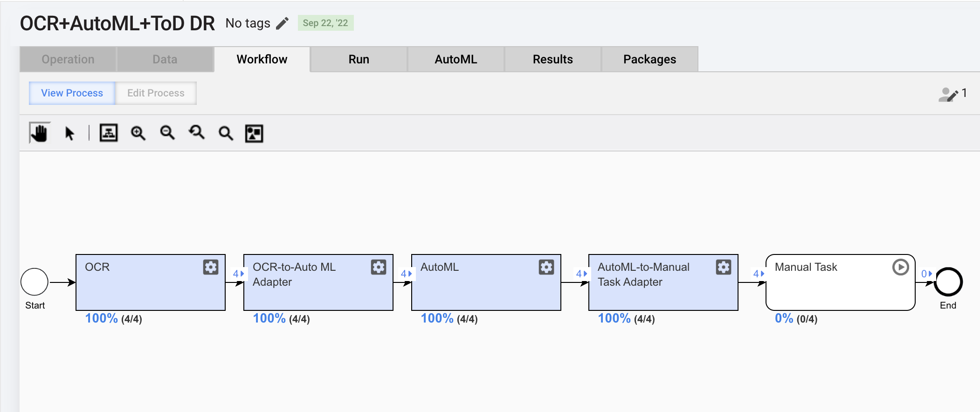Click the 4 count after AutoML step
This screenshot has width=980, height=412.
[x=581, y=274]
